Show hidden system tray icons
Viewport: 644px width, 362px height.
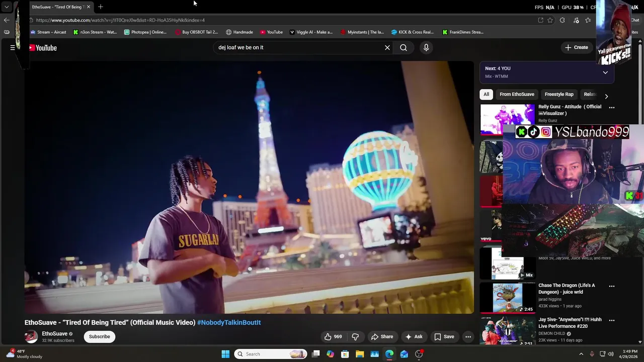pos(581,354)
